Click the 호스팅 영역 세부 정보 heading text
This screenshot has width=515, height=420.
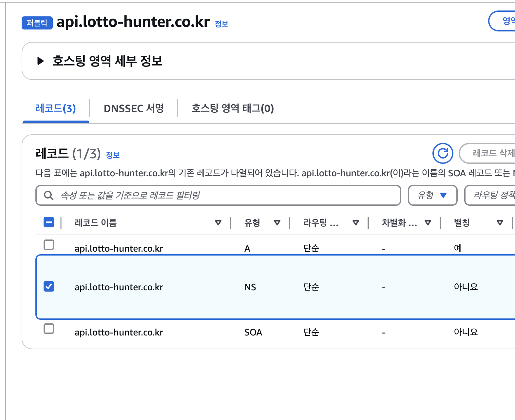(x=107, y=61)
